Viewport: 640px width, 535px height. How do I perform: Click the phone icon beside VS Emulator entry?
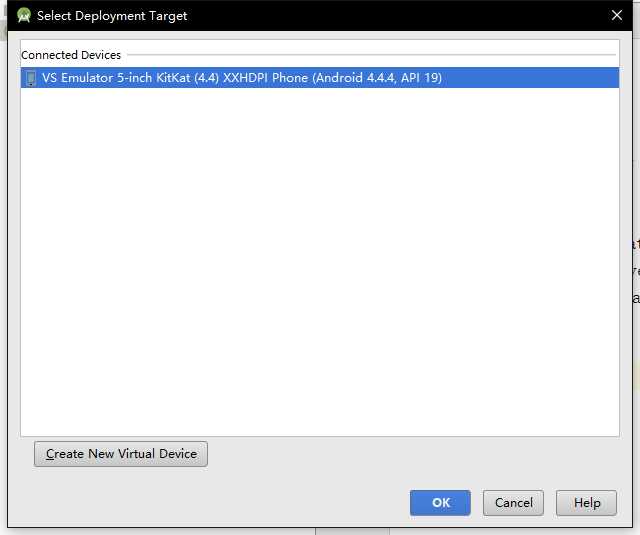point(31,78)
